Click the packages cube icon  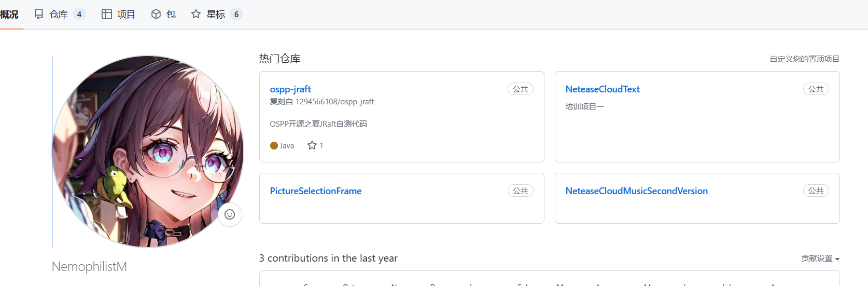(x=156, y=14)
